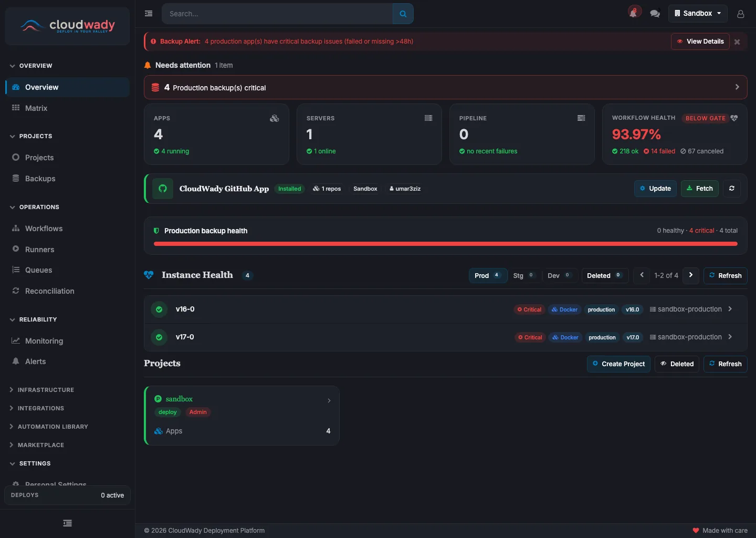
Task: Open Queues in the sidebar
Action: coord(67,270)
